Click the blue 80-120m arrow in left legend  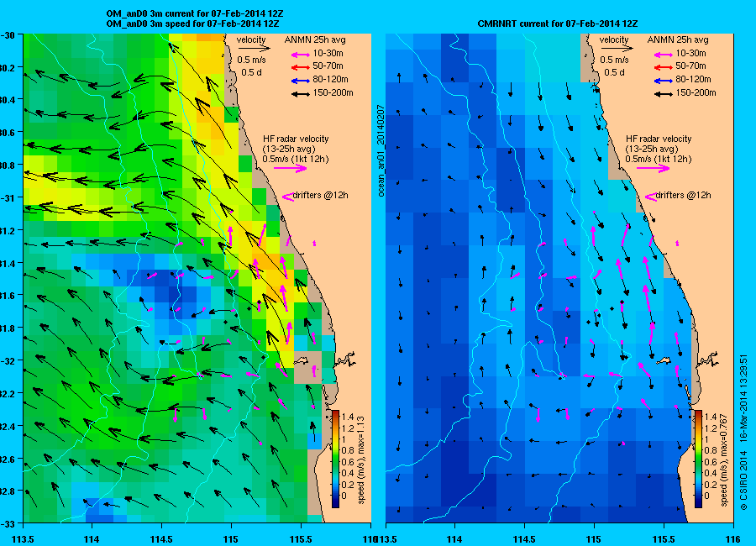(x=301, y=81)
